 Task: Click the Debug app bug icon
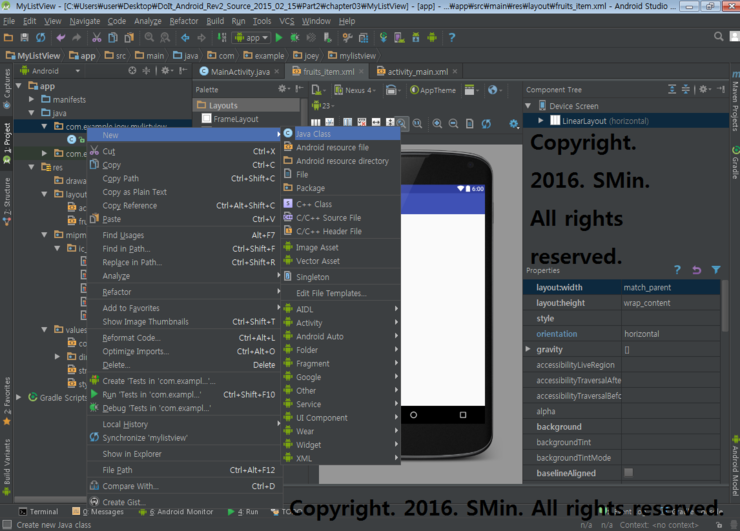click(294, 37)
